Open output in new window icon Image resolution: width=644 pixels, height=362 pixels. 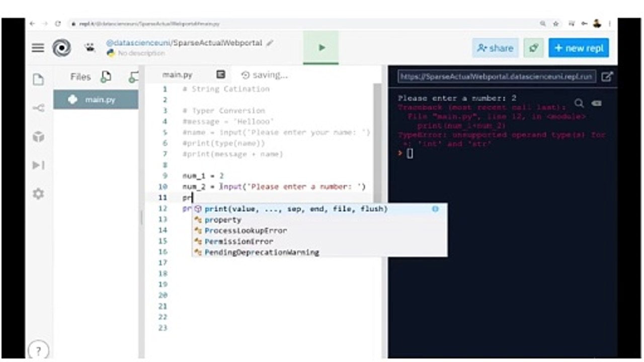(x=607, y=76)
